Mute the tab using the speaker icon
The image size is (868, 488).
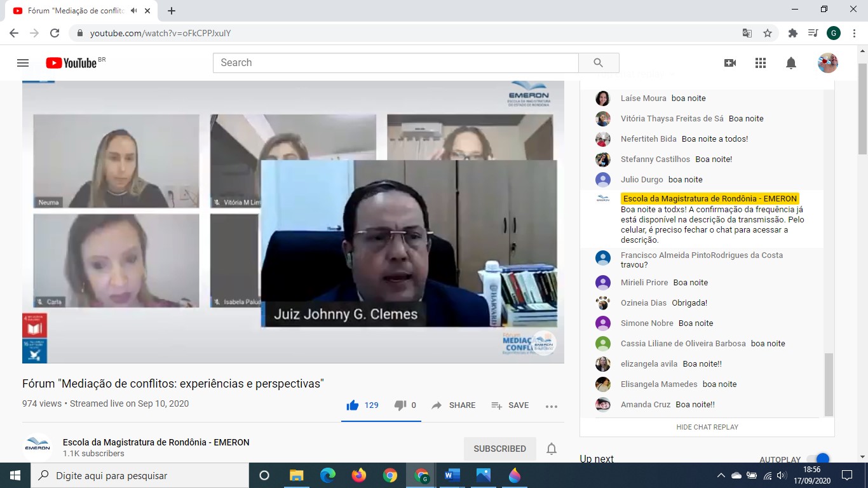(134, 11)
